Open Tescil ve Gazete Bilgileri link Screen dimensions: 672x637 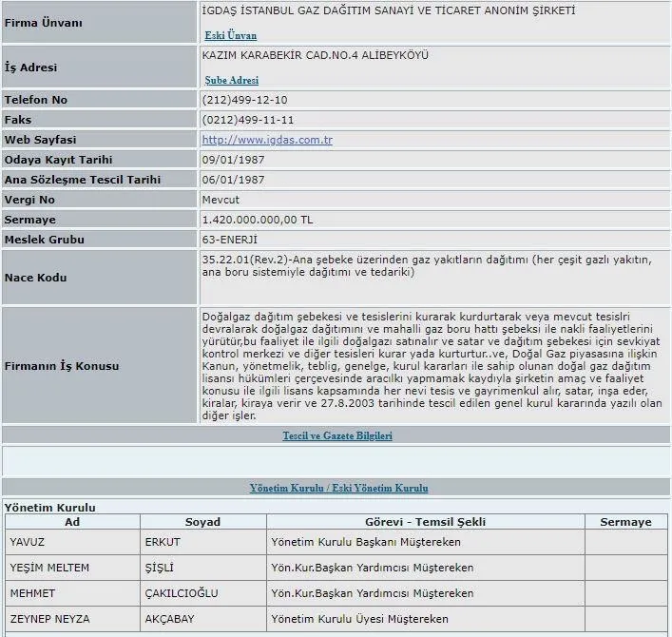click(x=337, y=435)
